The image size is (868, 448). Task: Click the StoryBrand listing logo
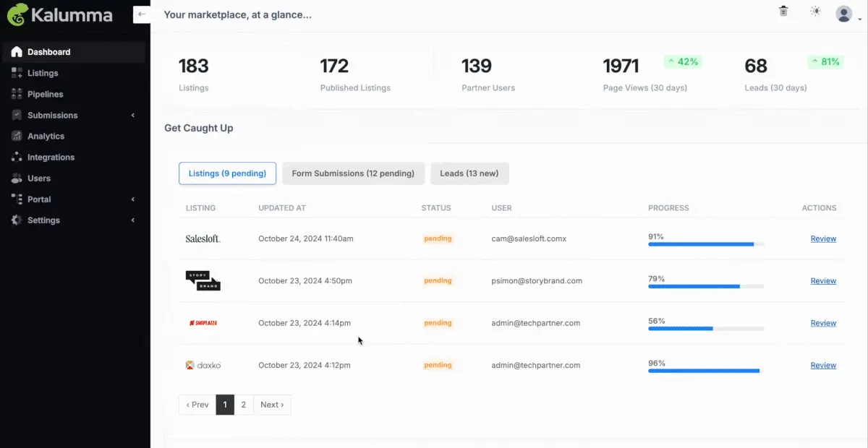(203, 280)
